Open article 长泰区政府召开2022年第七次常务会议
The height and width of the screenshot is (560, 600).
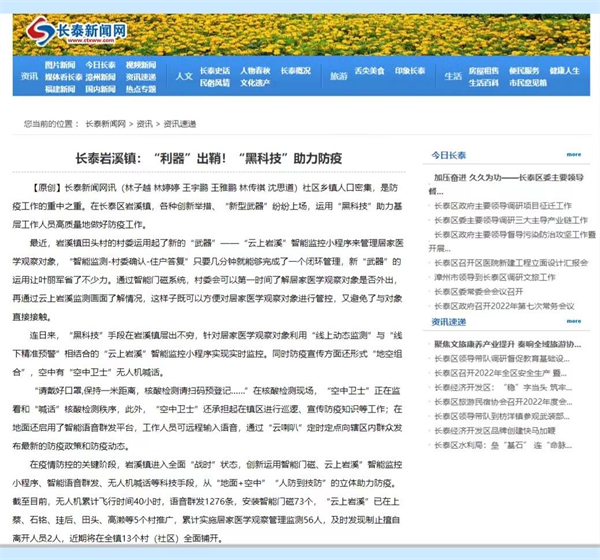point(504,306)
